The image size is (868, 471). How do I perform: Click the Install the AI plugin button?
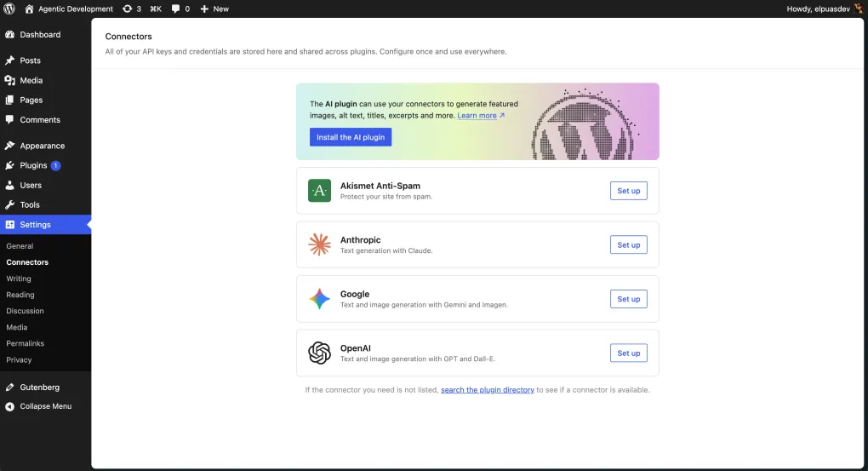[x=351, y=137]
